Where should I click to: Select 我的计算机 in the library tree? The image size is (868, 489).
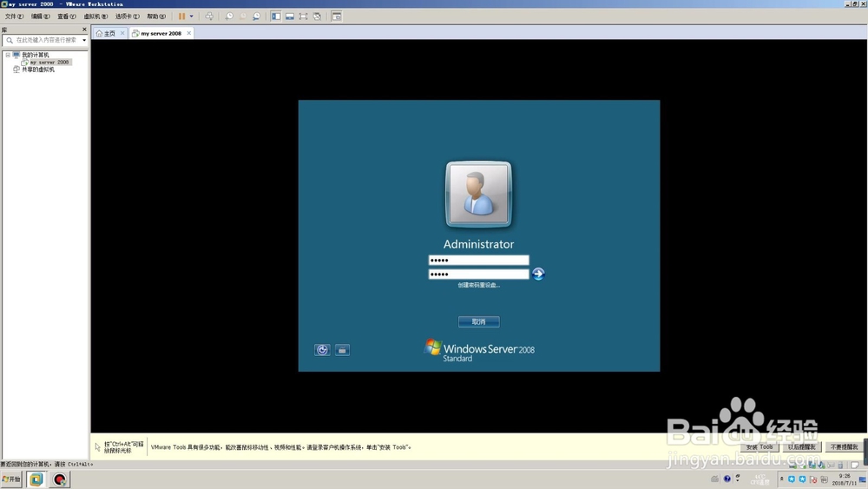click(x=36, y=55)
